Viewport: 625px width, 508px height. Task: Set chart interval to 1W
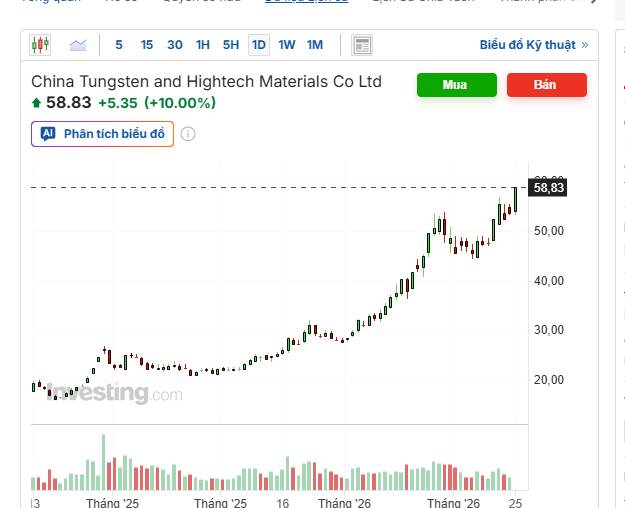tap(287, 45)
